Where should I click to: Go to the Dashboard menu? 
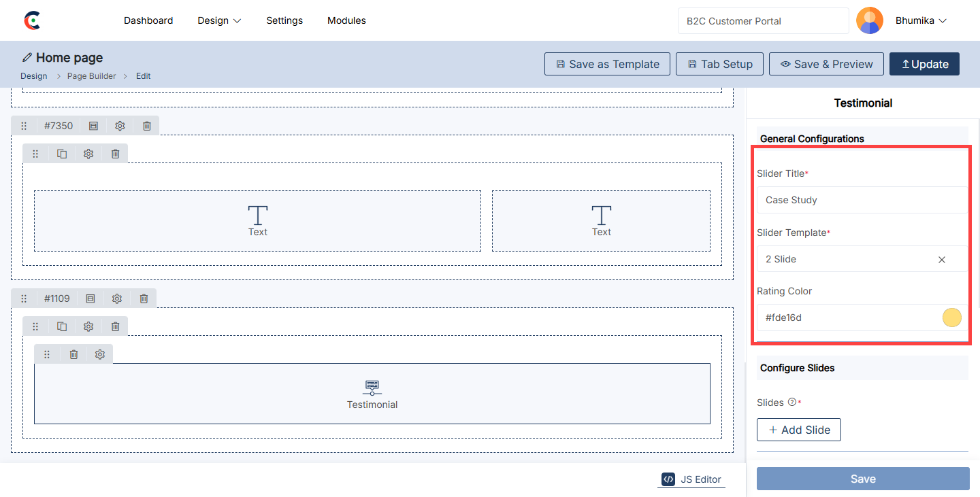148,20
